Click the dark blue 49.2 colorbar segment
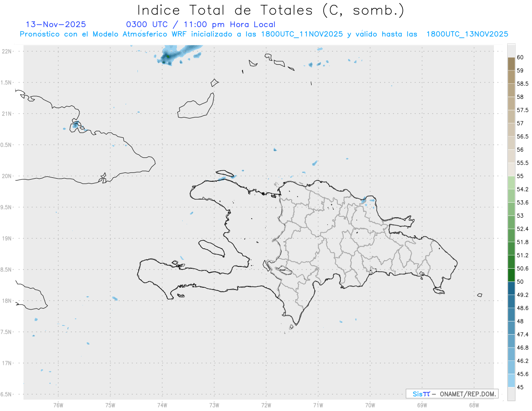532x411 pixels. tap(511, 288)
